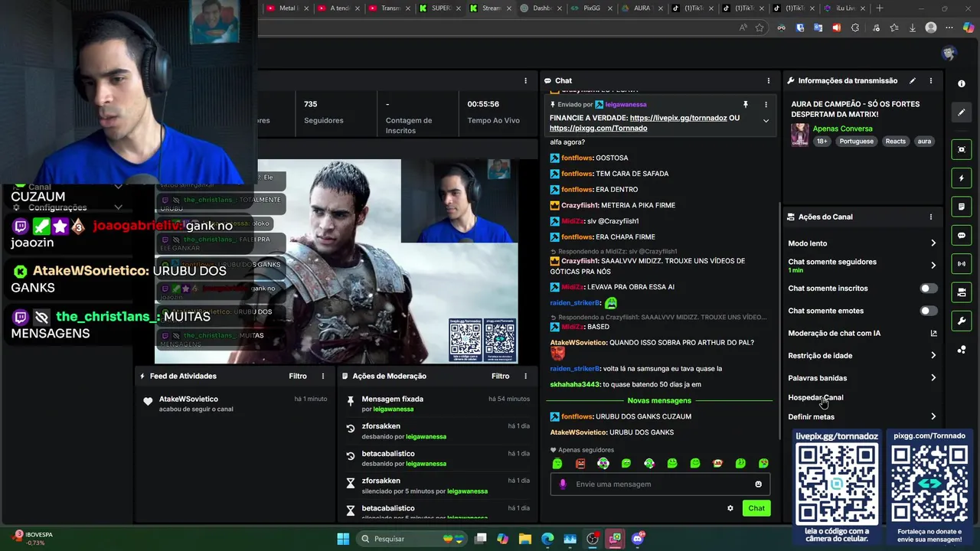Open Discord from the taskbar
This screenshot has width=980, height=551.
[x=638, y=539]
